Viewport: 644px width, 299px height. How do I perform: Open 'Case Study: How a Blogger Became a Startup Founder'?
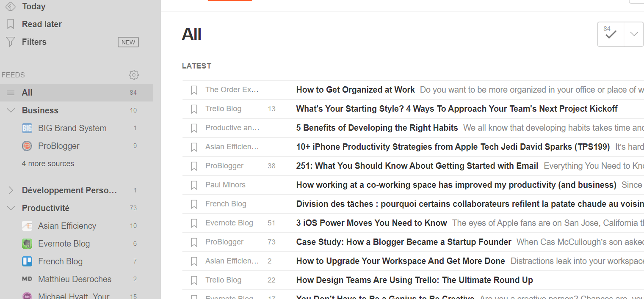pos(404,242)
